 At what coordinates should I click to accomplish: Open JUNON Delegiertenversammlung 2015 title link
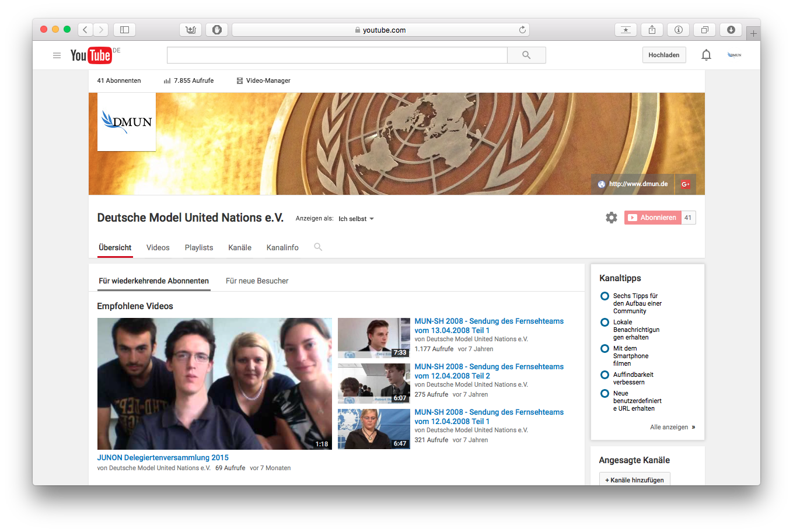pyautogui.click(x=163, y=458)
